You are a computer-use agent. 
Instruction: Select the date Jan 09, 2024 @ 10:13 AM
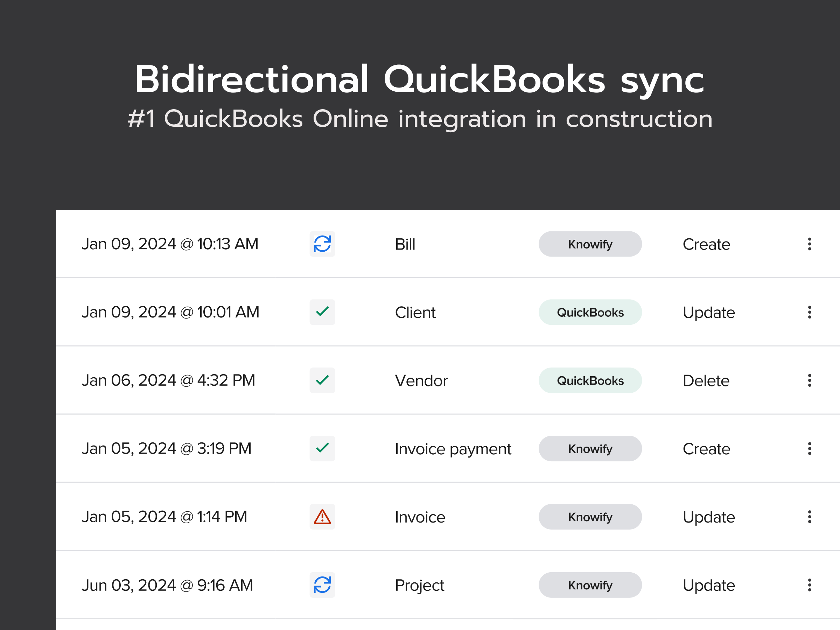(x=170, y=244)
